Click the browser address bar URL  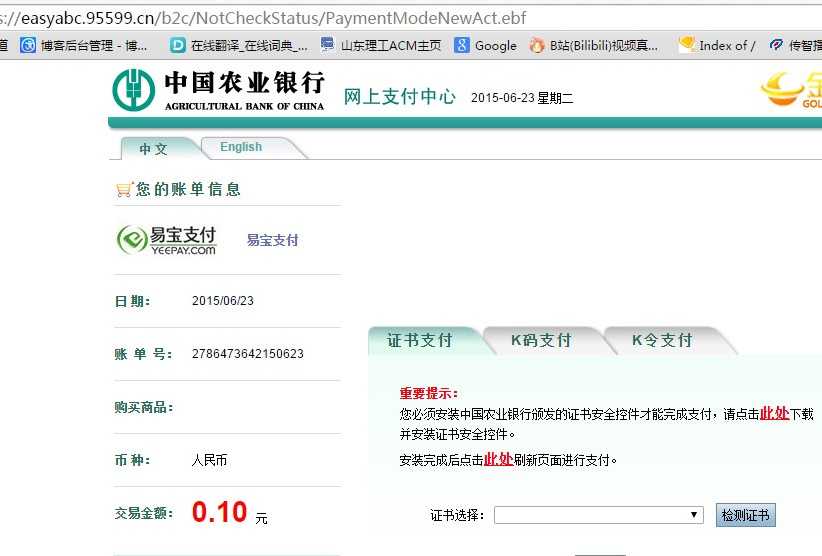click(263, 18)
